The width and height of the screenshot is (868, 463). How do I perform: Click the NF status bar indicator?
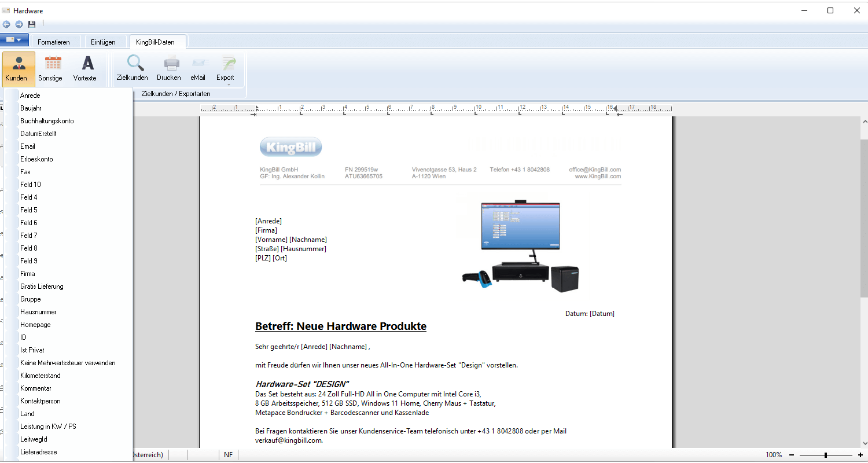coord(229,455)
